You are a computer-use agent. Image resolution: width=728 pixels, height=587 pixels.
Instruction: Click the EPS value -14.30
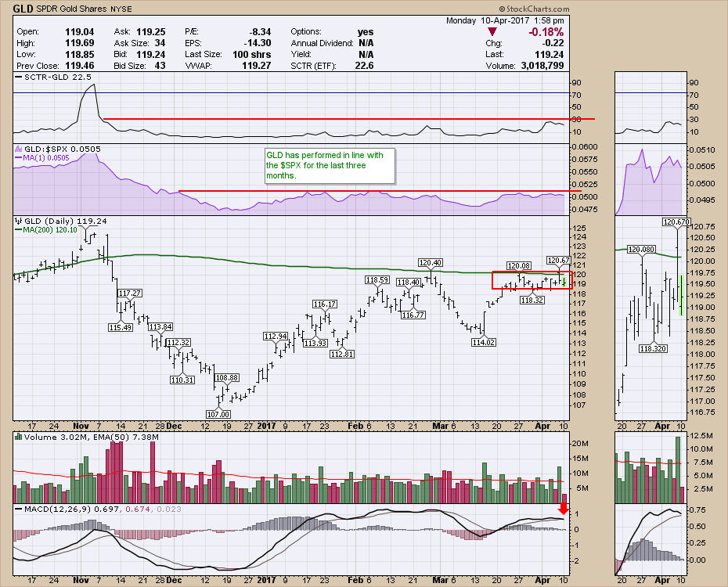[x=258, y=43]
